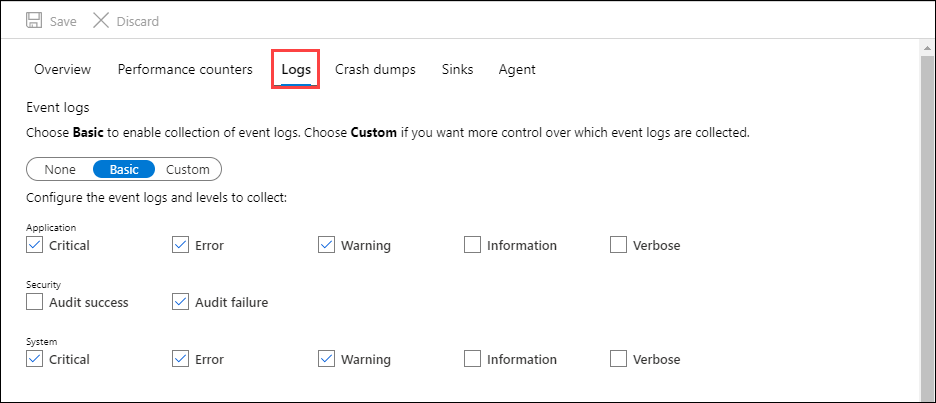Click the Discard X icon
The width and height of the screenshot is (936, 403).
(101, 21)
